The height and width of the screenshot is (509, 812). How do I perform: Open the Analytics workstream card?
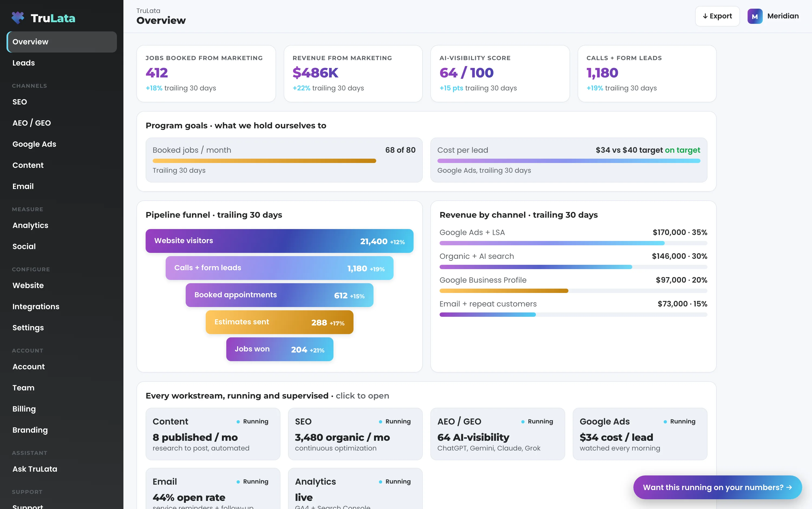[x=355, y=489]
